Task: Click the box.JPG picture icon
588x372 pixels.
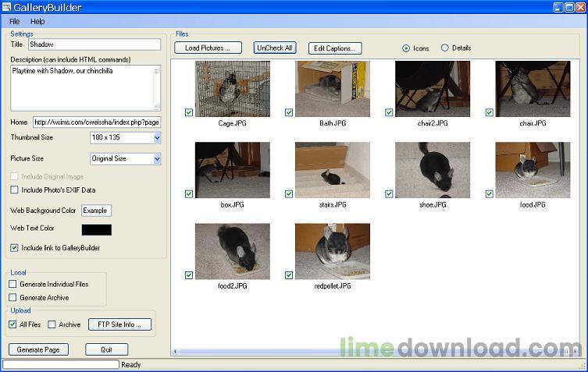Action: coord(232,170)
